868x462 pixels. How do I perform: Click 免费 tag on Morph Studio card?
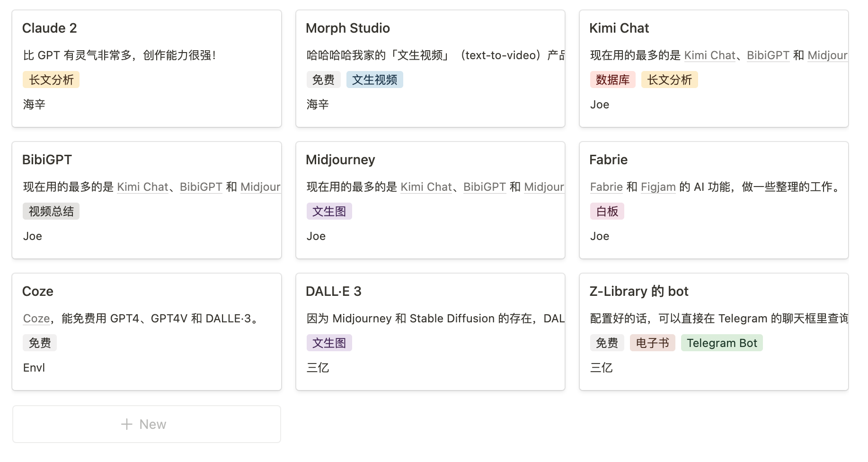pyautogui.click(x=323, y=80)
